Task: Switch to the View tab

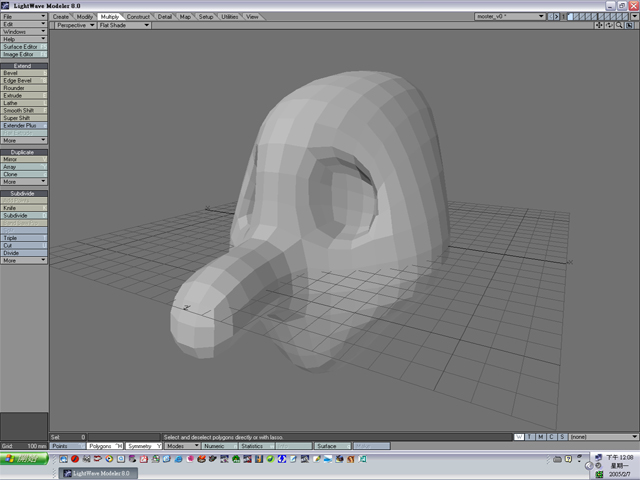Action: [252, 17]
